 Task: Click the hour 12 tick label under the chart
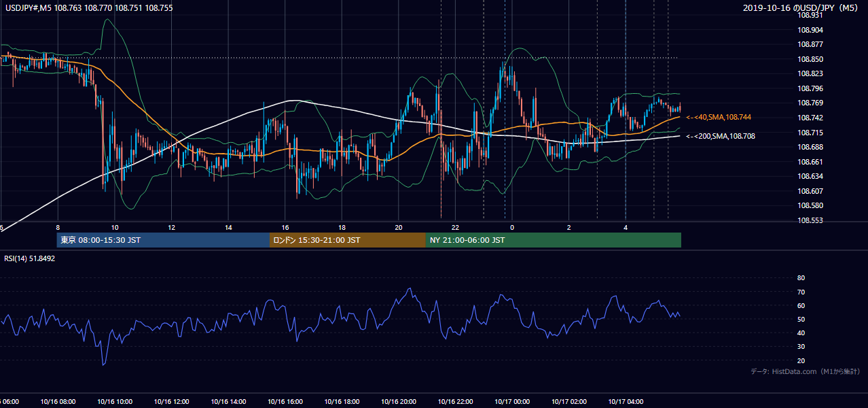point(171,228)
